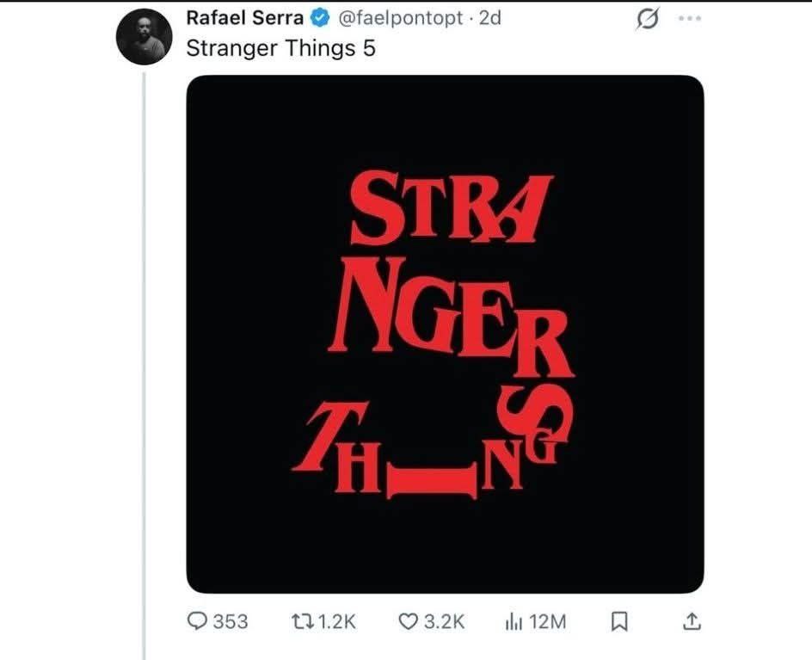Like the post with the heart icon
The image size is (812, 660).
409,621
